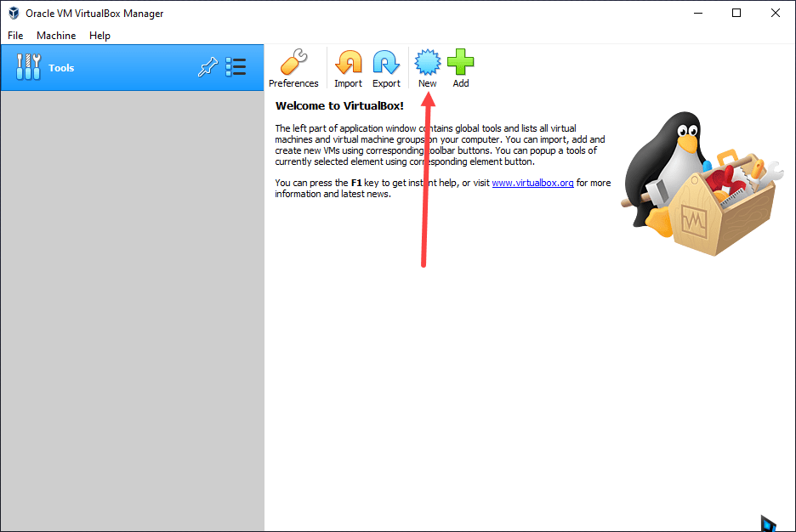
Task: Open the Machine menu
Action: tap(56, 36)
